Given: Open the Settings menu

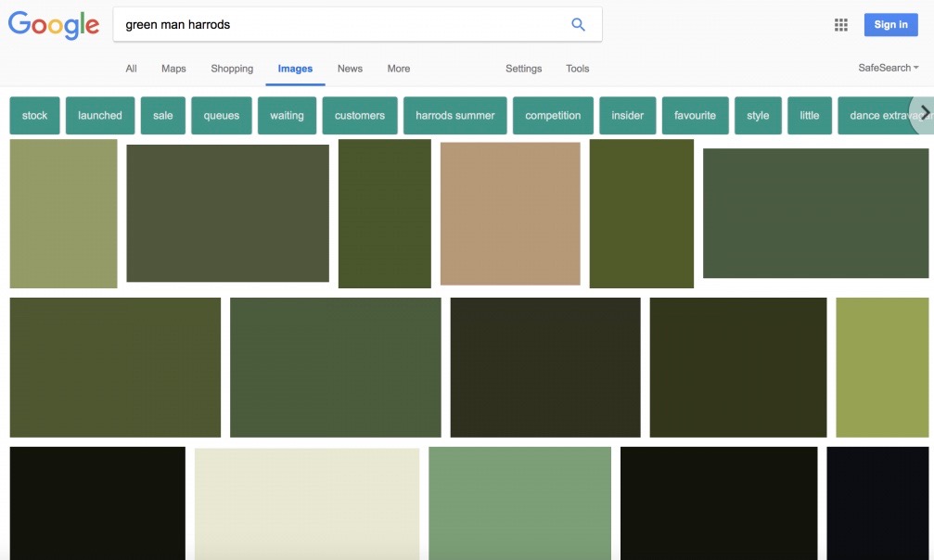Looking at the screenshot, I should click(x=523, y=69).
